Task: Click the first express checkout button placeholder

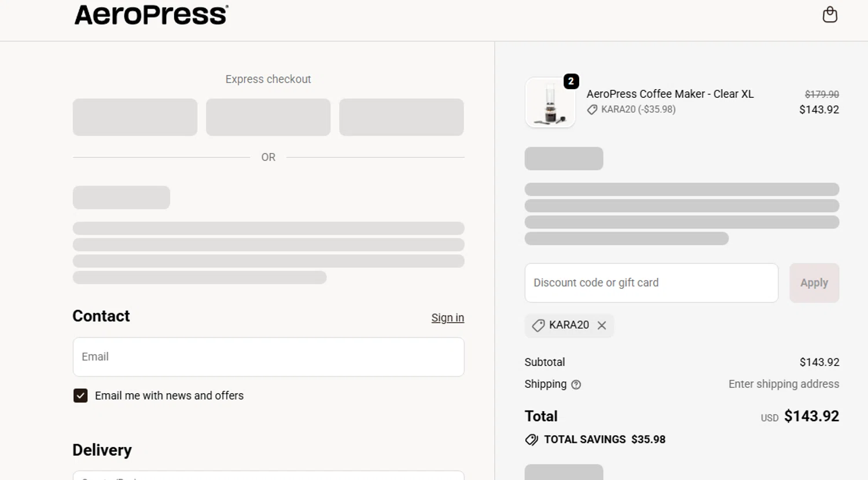Action: click(135, 117)
